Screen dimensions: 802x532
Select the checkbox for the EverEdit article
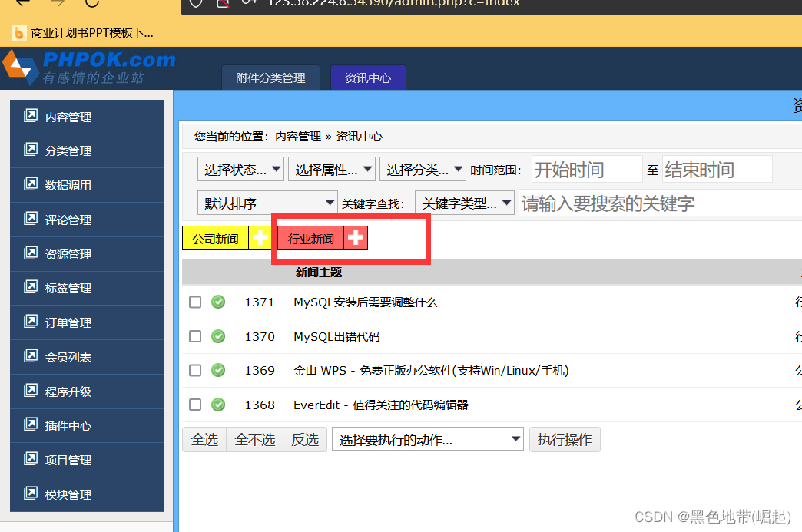[x=194, y=405]
